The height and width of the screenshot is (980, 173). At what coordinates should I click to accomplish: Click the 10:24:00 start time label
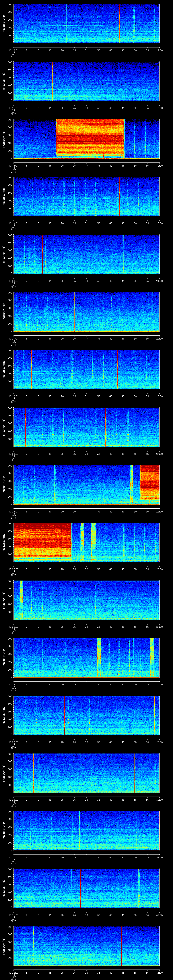tap(13, 511)
